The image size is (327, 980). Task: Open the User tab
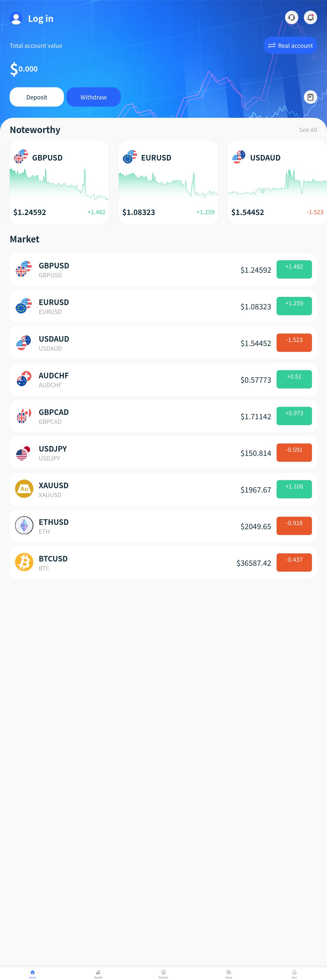(294, 974)
